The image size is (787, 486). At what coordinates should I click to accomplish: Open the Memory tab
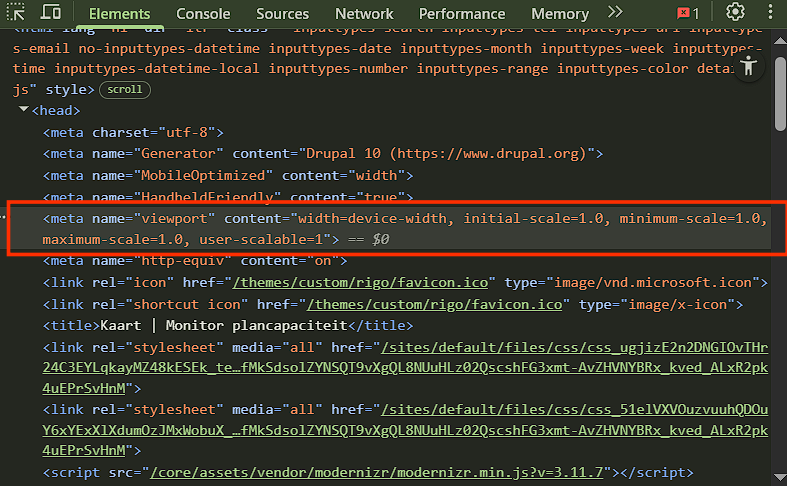pos(560,14)
